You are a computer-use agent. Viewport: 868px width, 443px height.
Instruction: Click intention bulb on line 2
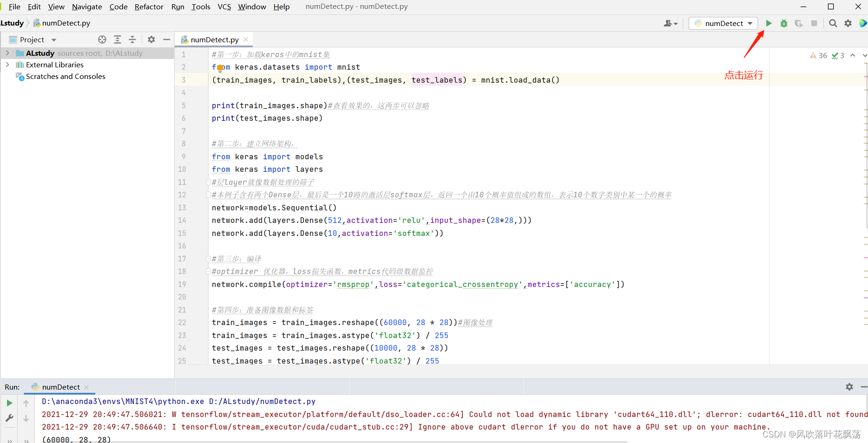point(220,68)
